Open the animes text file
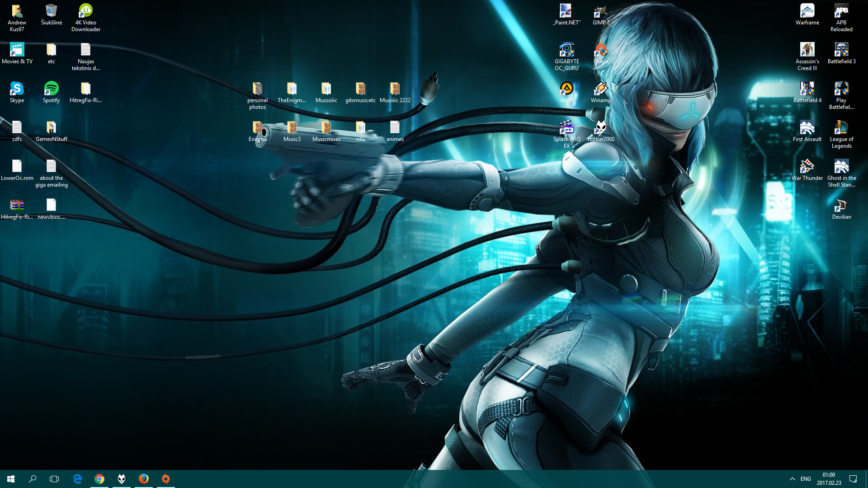This screenshot has width=868, height=488. point(395,131)
